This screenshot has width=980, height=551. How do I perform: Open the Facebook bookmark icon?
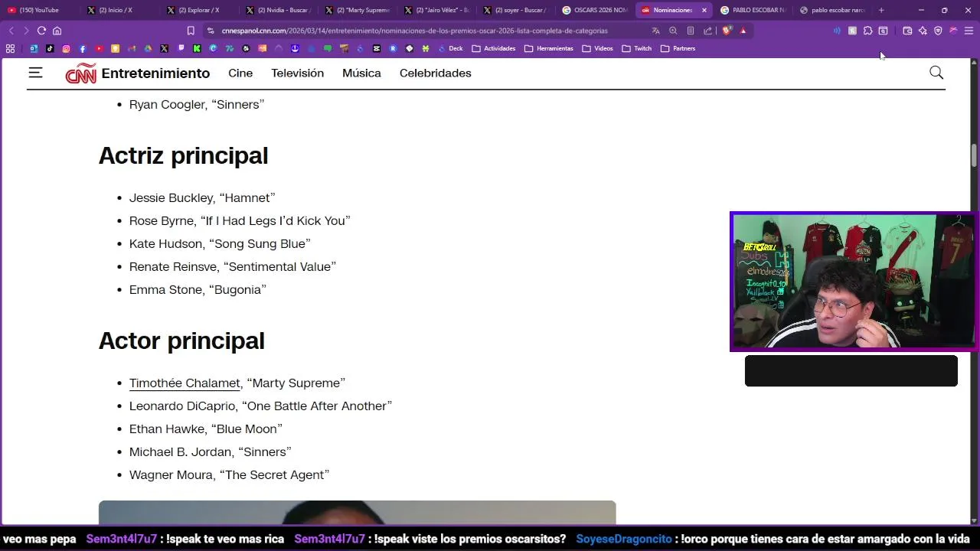coord(83,48)
